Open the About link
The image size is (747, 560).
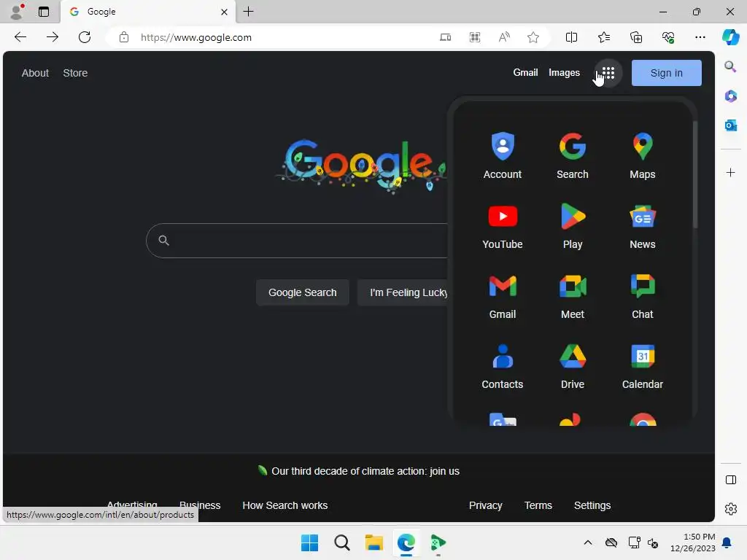coord(35,73)
